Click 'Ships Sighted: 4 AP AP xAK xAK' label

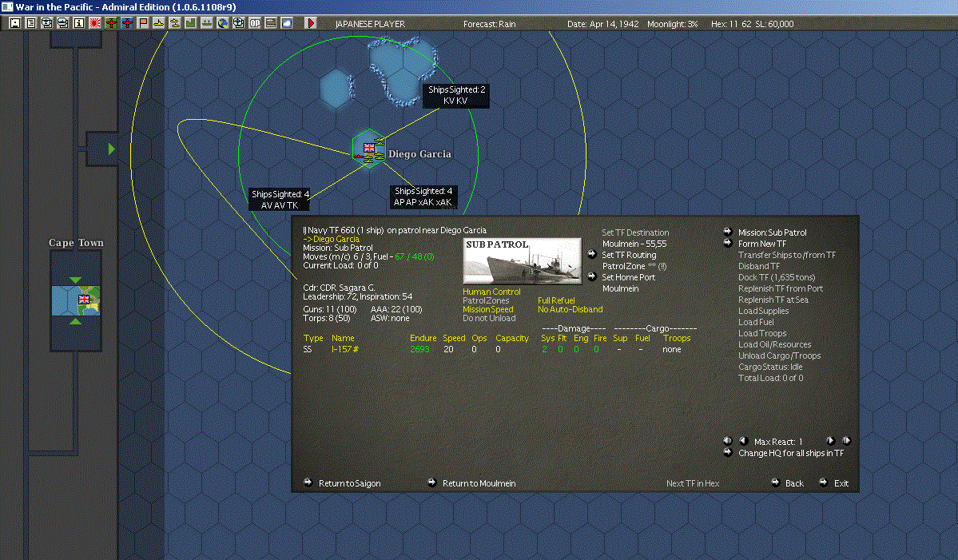[423, 197]
